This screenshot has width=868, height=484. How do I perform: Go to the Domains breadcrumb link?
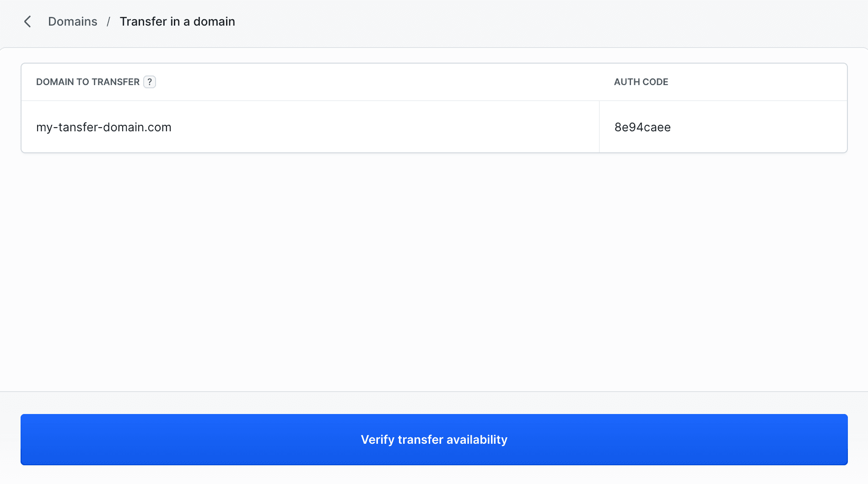pos(72,22)
